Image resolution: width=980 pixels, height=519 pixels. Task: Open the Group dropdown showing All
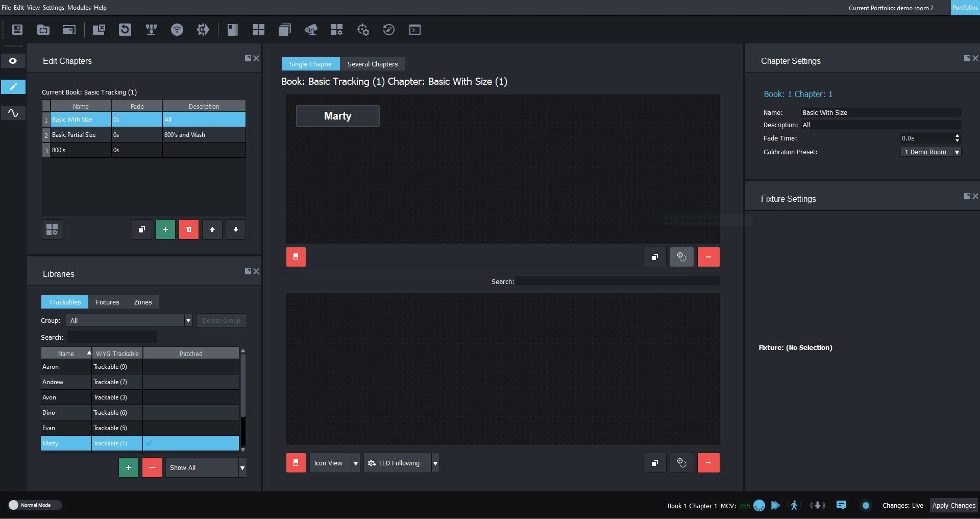point(188,320)
